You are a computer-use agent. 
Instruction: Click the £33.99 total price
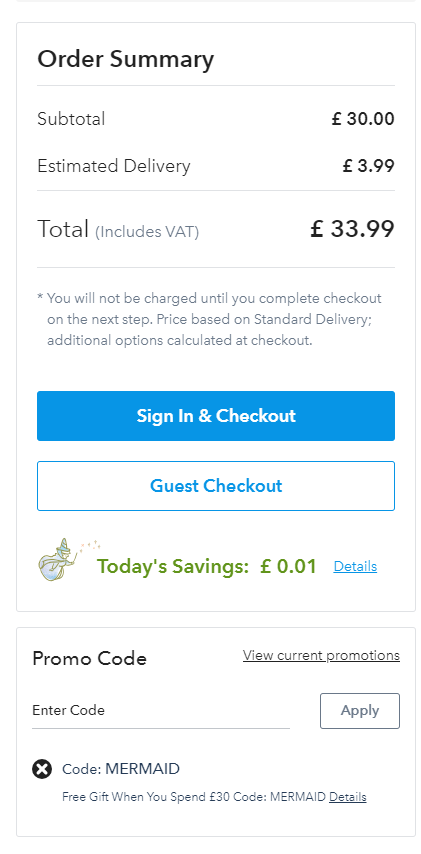click(352, 229)
